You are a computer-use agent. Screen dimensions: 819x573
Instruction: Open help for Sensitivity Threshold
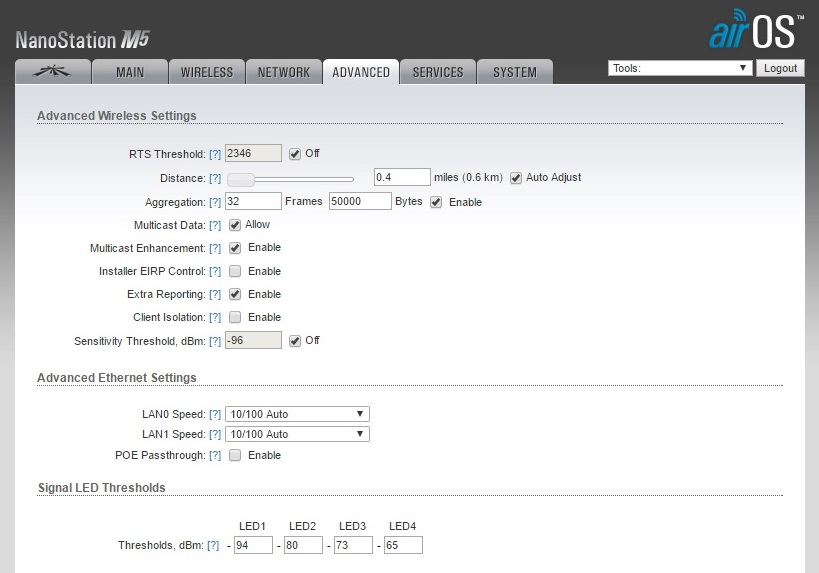[215, 341]
